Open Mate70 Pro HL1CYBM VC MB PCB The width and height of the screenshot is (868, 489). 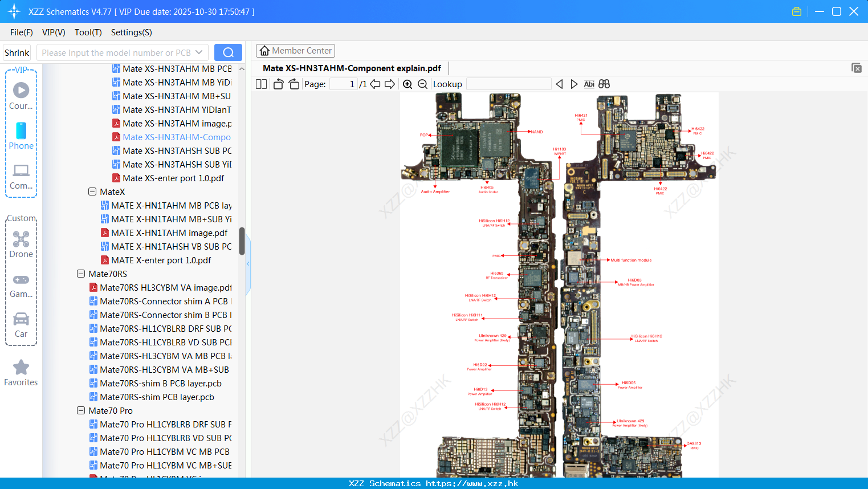(x=160, y=452)
